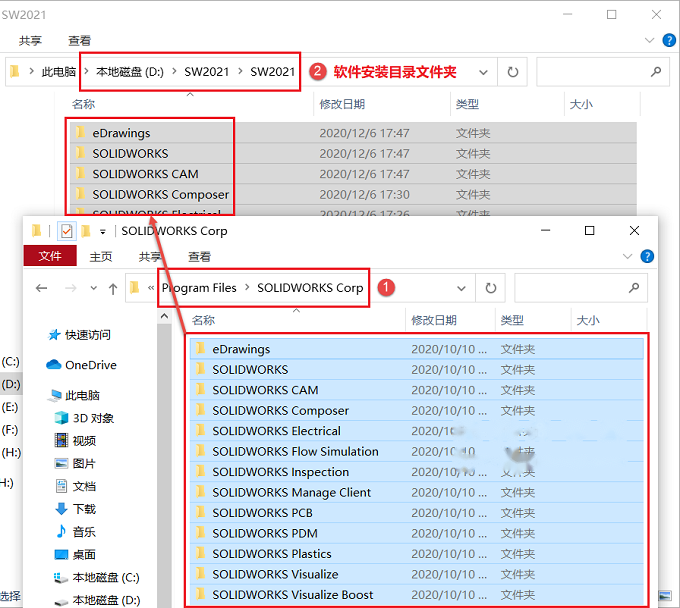680x608 pixels.
Task: Click the search box in SOLIDWORKS Corp window
Action: (x=581, y=288)
